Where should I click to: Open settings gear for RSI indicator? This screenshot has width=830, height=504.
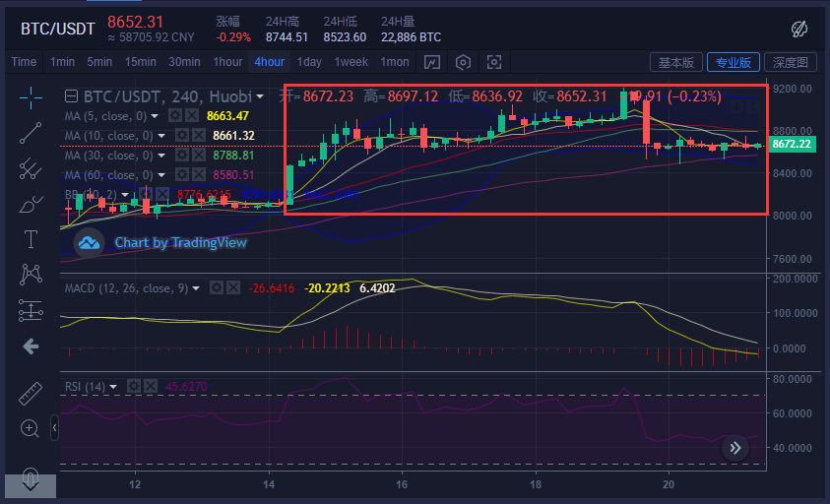[134, 387]
